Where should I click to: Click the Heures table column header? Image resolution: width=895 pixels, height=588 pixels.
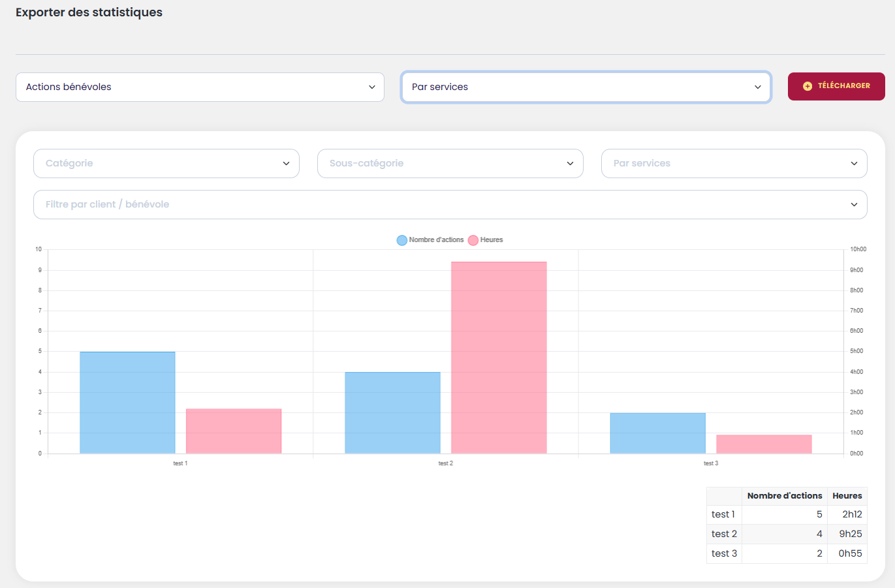pos(847,496)
